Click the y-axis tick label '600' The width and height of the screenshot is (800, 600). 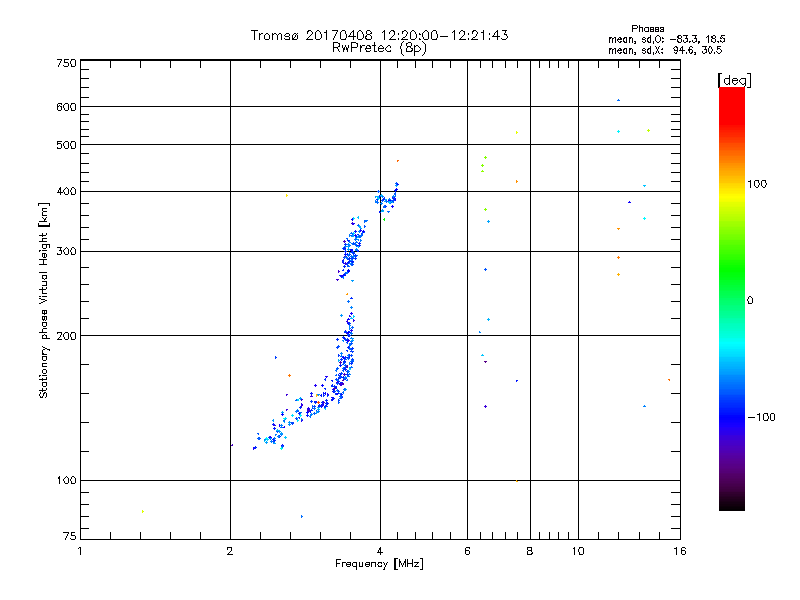coord(66,107)
